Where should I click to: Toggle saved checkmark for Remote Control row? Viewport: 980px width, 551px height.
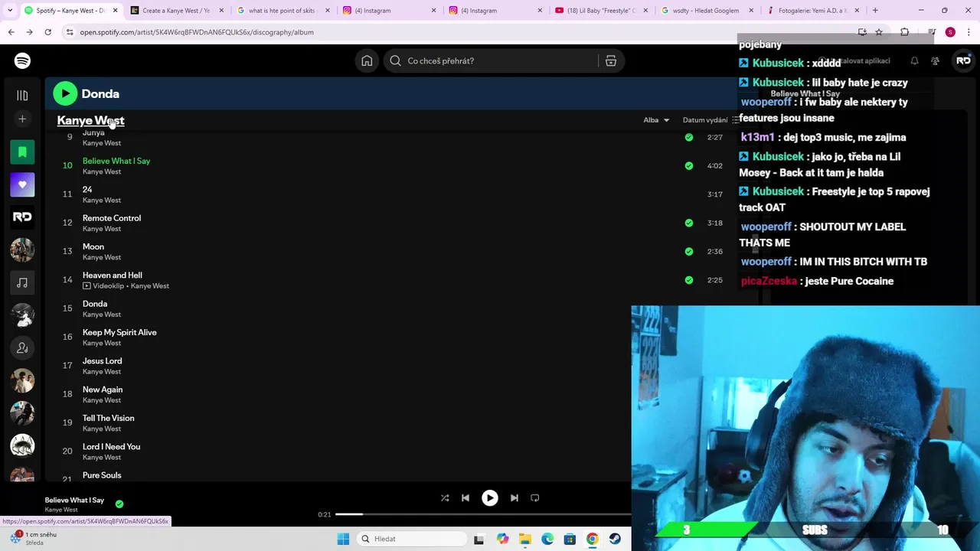tap(689, 223)
